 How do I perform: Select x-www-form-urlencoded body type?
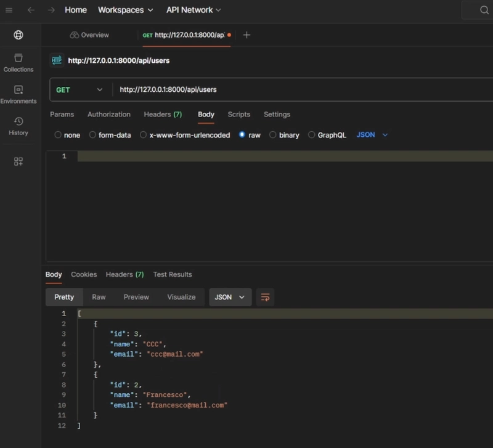(144, 135)
